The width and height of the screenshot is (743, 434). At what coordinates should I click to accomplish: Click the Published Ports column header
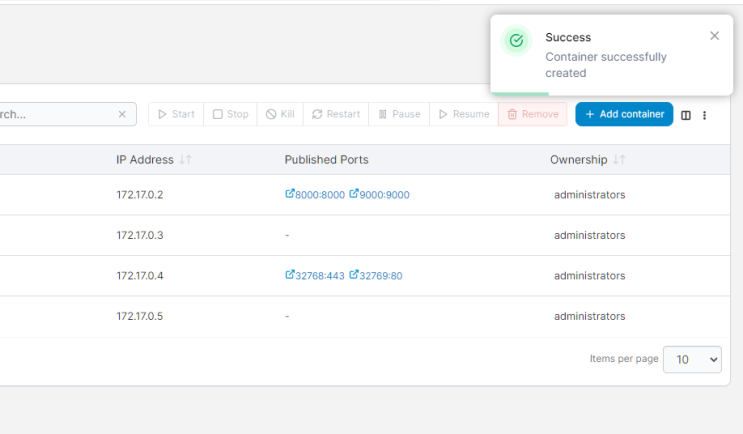coord(326,160)
